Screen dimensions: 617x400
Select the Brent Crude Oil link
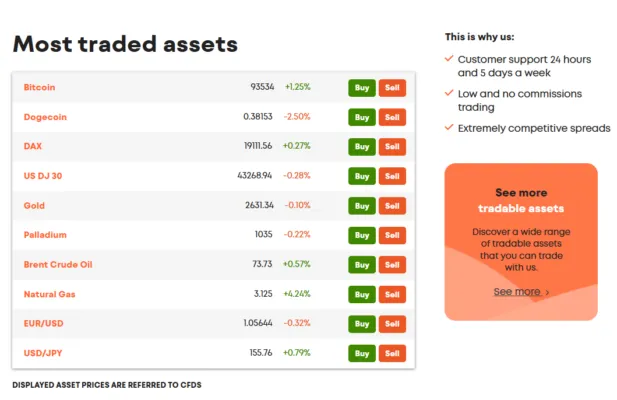point(58,264)
